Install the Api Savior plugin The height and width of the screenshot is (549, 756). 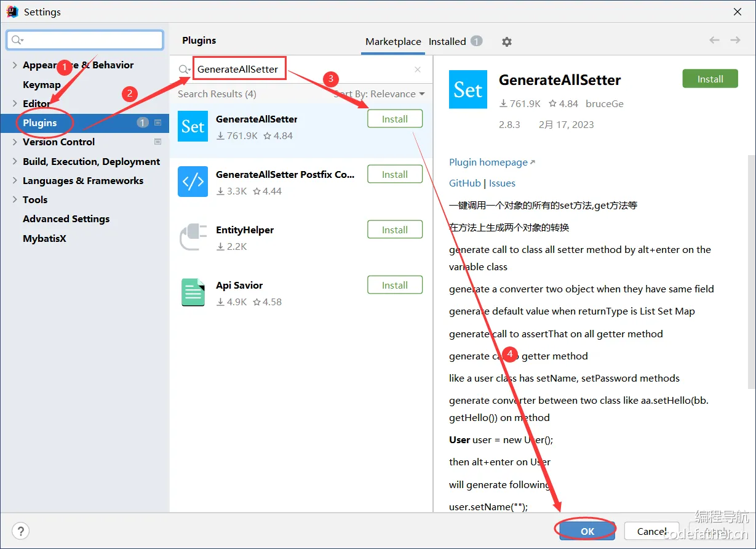[x=395, y=285]
